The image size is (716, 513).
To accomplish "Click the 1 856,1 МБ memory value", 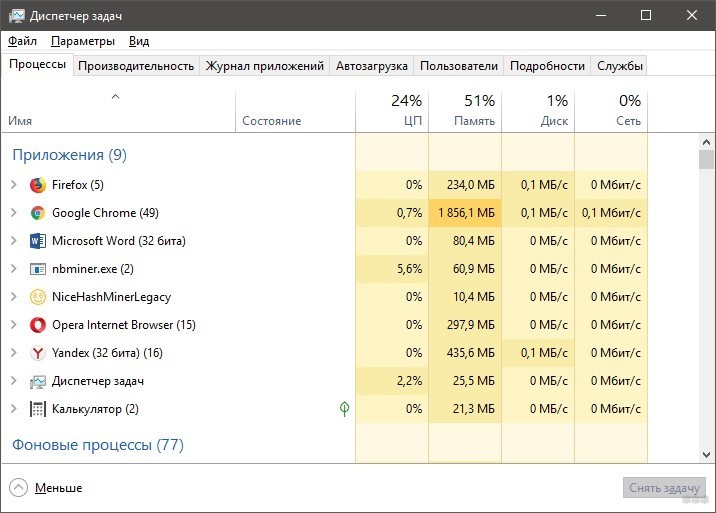I will tap(466, 213).
